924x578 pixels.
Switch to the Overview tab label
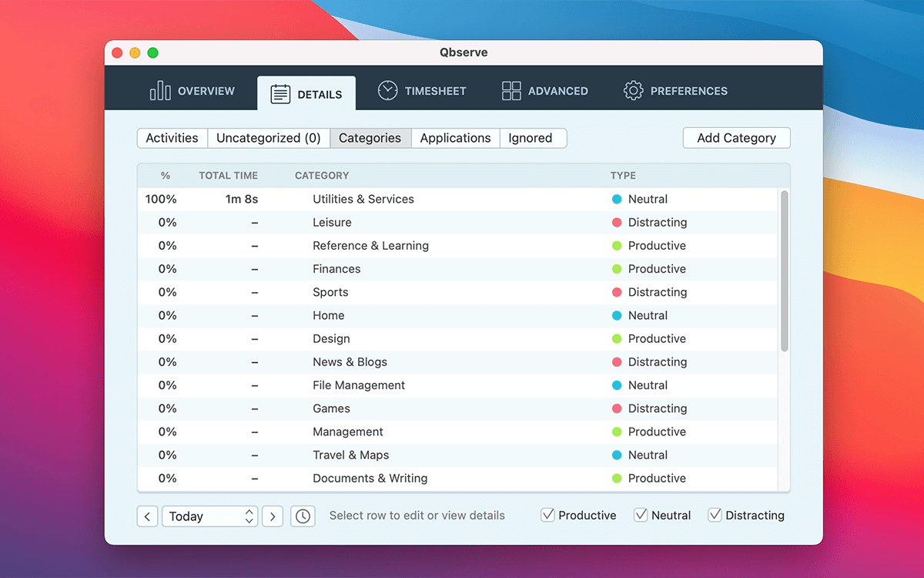point(206,91)
